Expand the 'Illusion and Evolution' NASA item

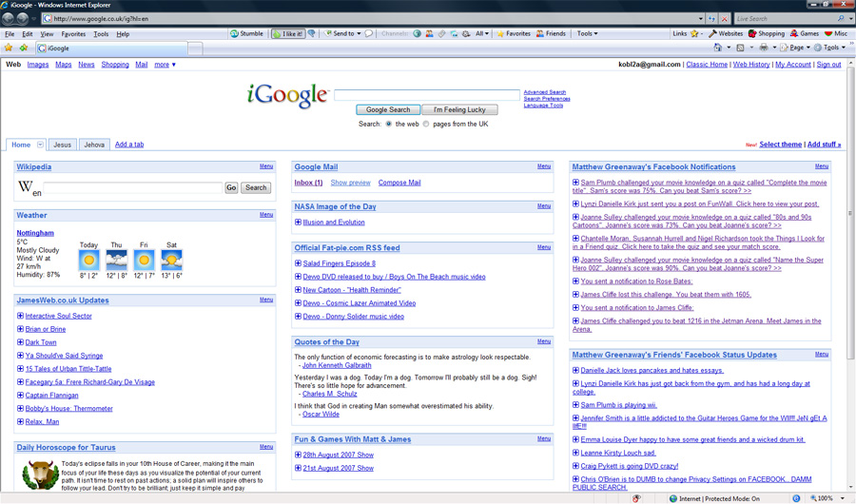pyautogui.click(x=298, y=223)
